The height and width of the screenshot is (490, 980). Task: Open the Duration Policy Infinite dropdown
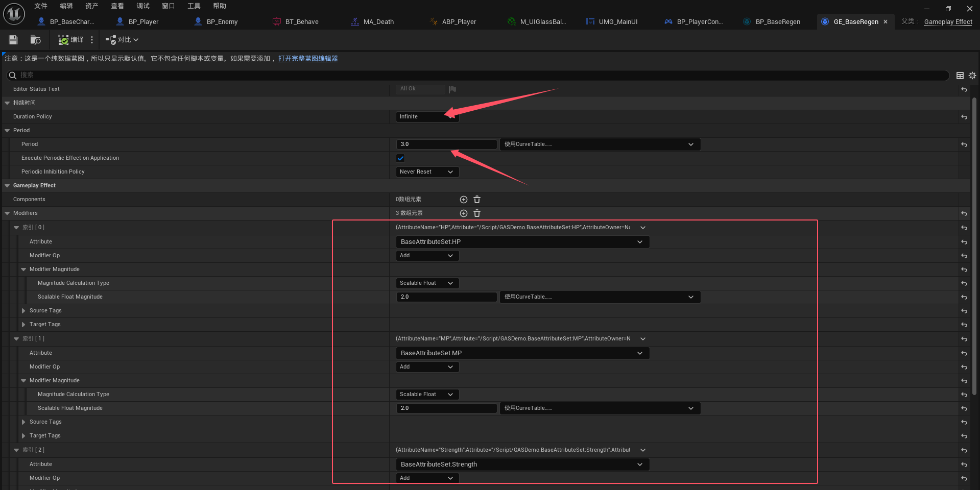[427, 117]
